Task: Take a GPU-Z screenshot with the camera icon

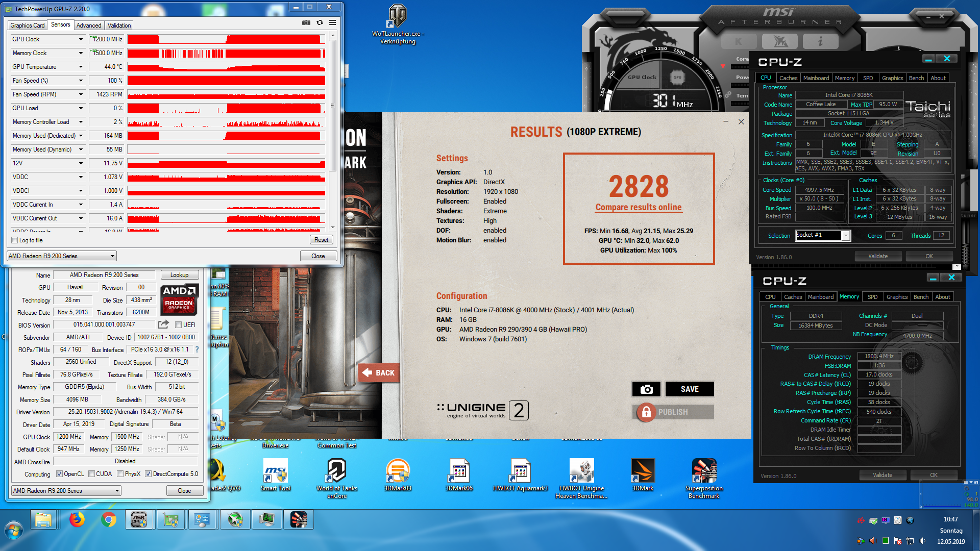Action: click(306, 22)
